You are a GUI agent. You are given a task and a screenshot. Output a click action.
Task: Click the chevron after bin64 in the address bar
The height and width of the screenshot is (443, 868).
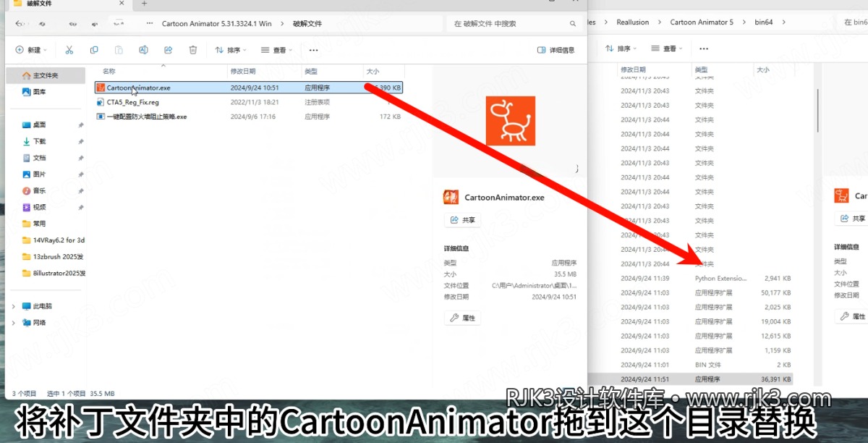pos(783,22)
